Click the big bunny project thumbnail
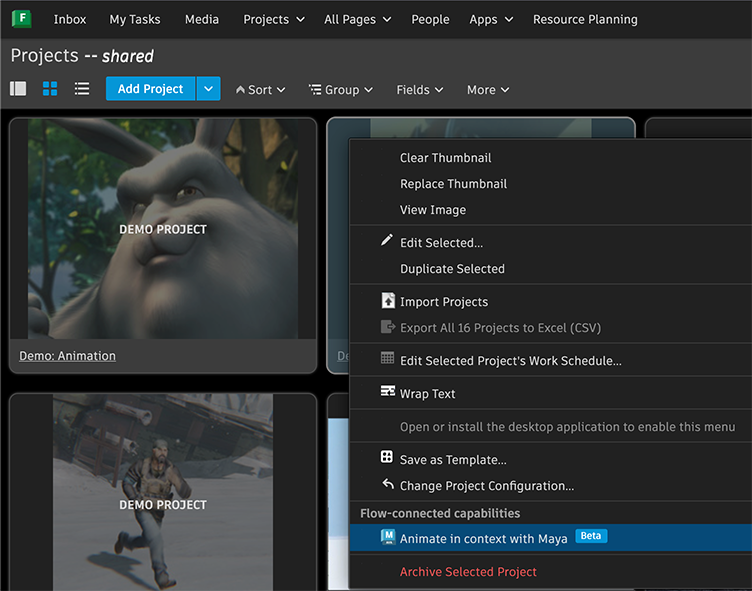Viewport: 752px width, 591px height. point(163,229)
